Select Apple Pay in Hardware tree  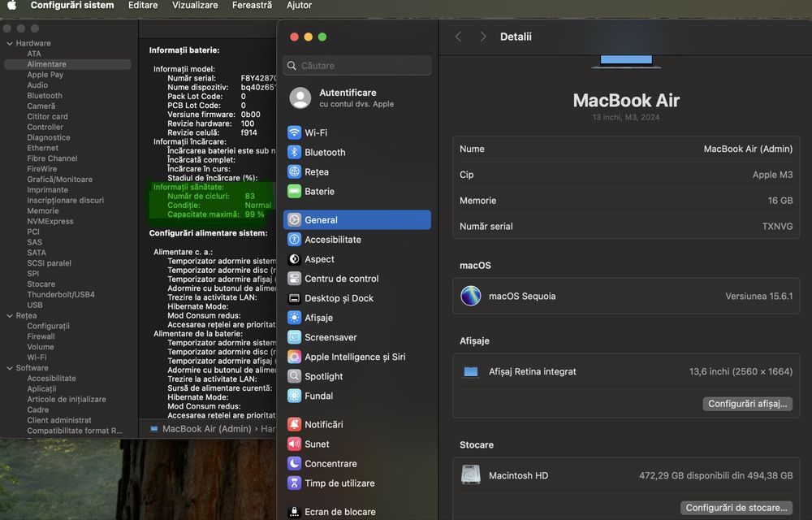pyautogui.click(x=45, y=75)
